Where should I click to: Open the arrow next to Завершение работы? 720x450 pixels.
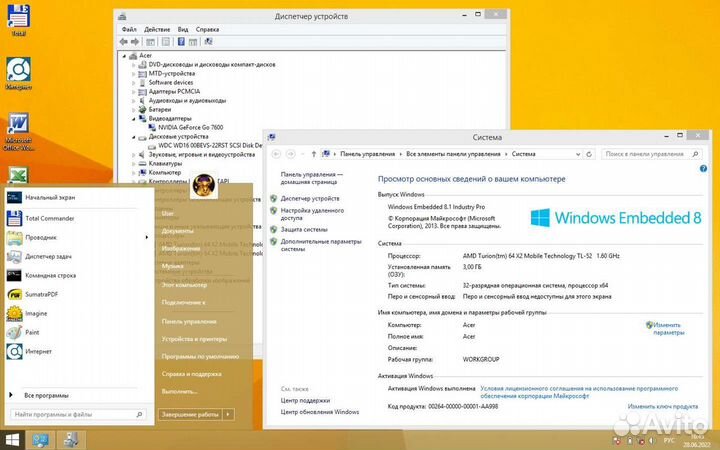pos(229,413)
